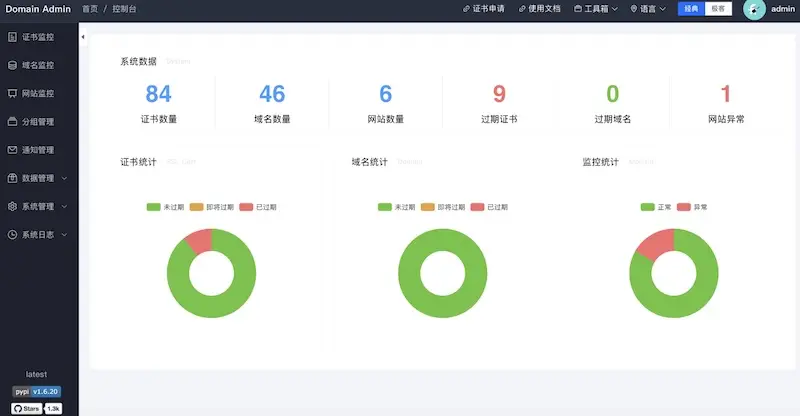Toggle 已过期 legend in 域名统计 chart
Image resolution: width=800 pixels, height=416 pixels.
pyautogui.click(x=489, y=207)
